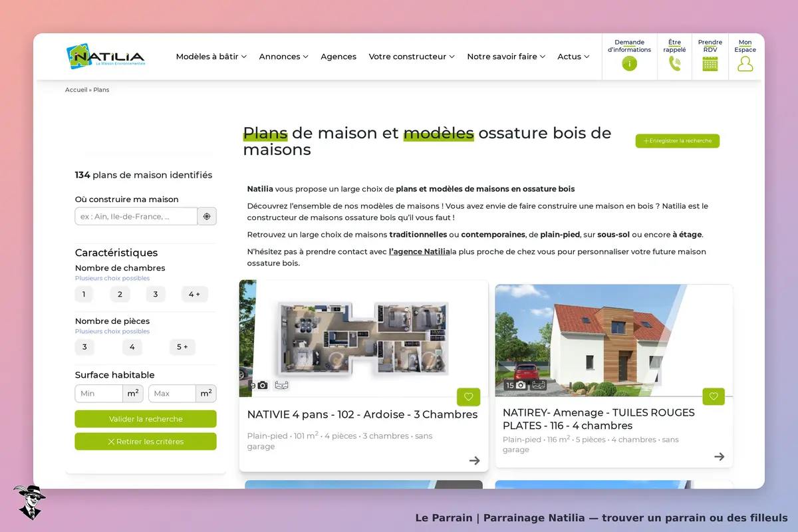Open Agences menu item
Viewport: 798px width, 532px height.
[338, 57]
